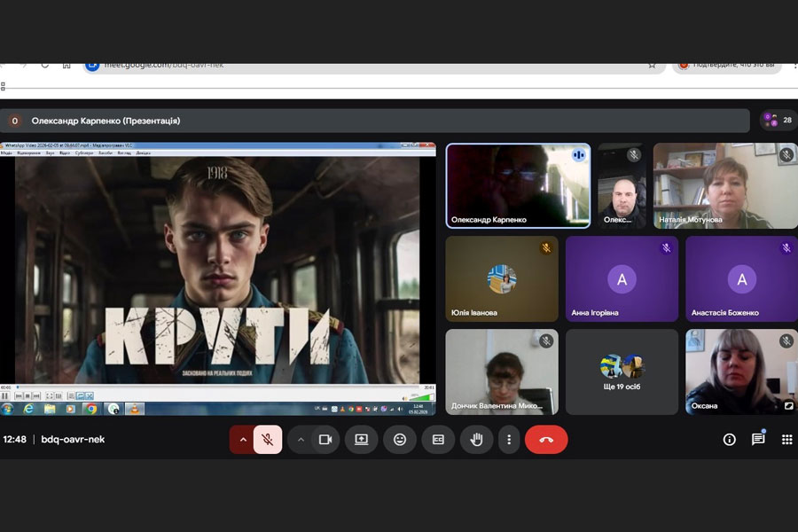This screenshot has width=798, height=532.
Task: Open video settings chevron beside camera
Action: (301, 440)
